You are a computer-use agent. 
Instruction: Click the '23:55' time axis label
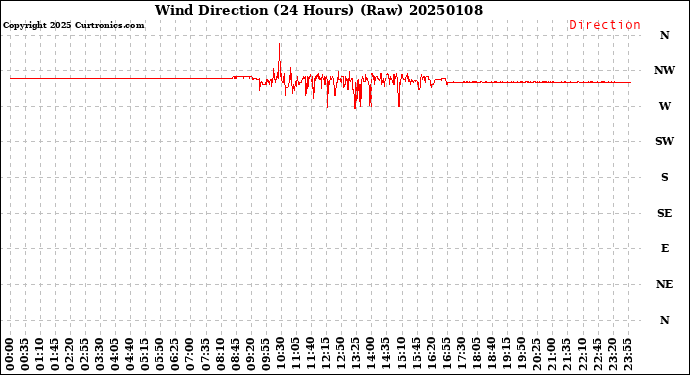(x=627, y=354)
